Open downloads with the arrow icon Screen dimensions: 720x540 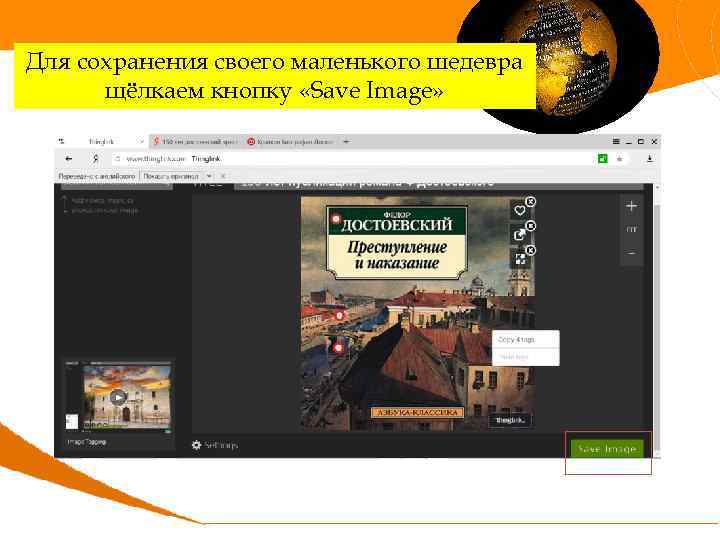point(649,158)
